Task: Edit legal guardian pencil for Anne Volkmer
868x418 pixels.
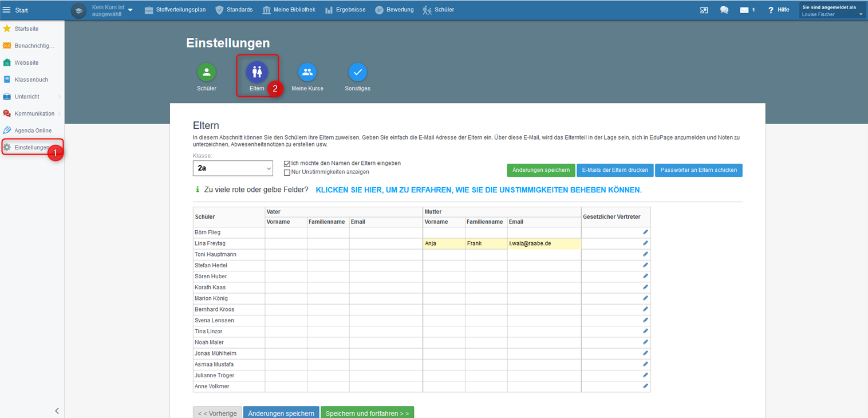Action: (645, 386)
